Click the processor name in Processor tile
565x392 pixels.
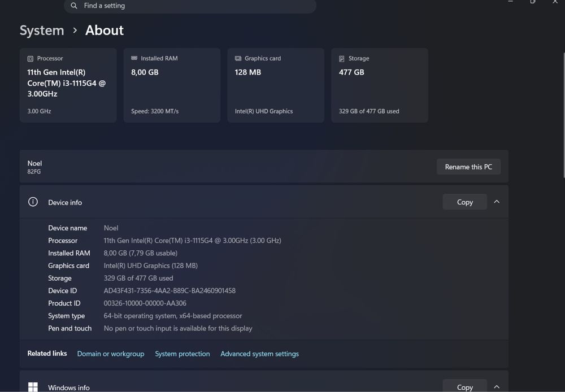pos(67,83)
